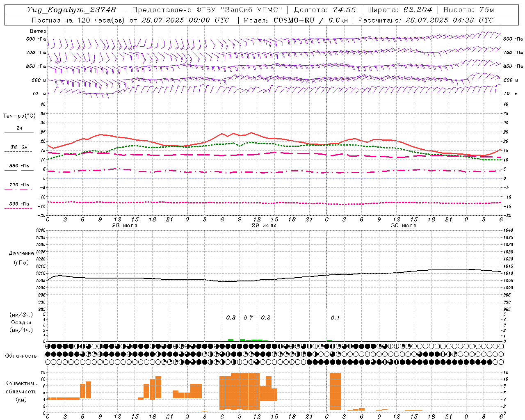Select the Прогноз на 120 часа(ов) text
The image size is (525, 420).
point(79,20)
